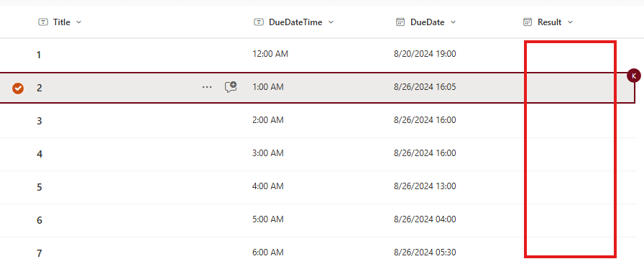Click the calendar icon beside Result header
The height and width of the screenshot is (264, 644).
point(528,22)
